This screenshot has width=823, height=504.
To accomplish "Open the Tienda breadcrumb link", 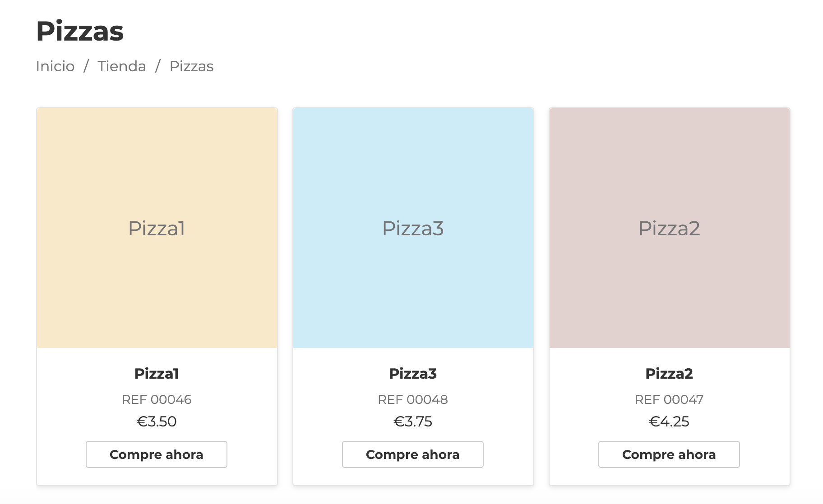I will (x=122, y=66).
